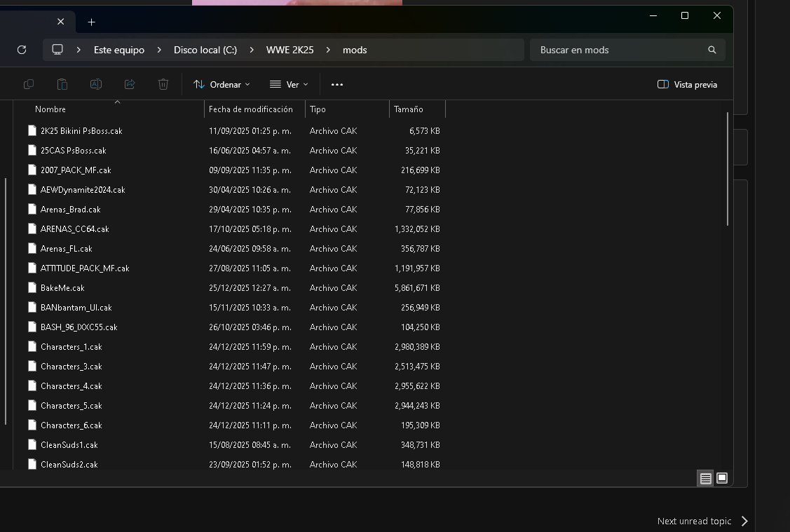Expand the chevron after Este equipo

click(159, 50)
